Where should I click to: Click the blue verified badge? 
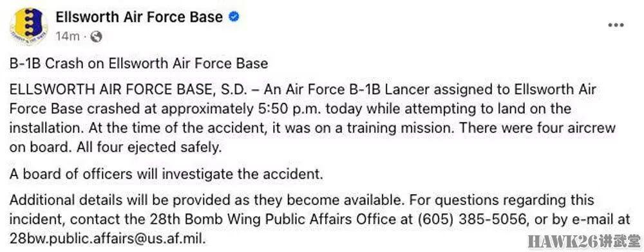pyautogui.click(x=234, y=17)
